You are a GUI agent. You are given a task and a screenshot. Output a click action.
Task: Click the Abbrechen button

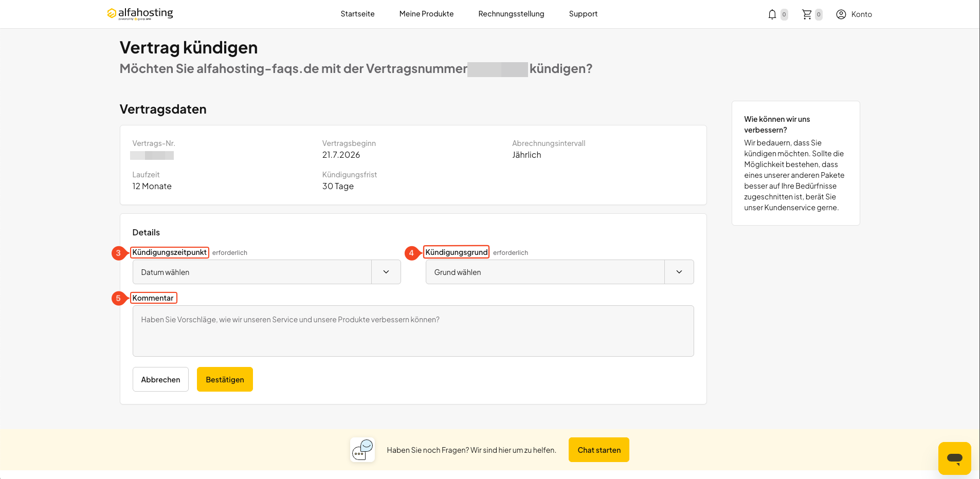tap(160, 379)
